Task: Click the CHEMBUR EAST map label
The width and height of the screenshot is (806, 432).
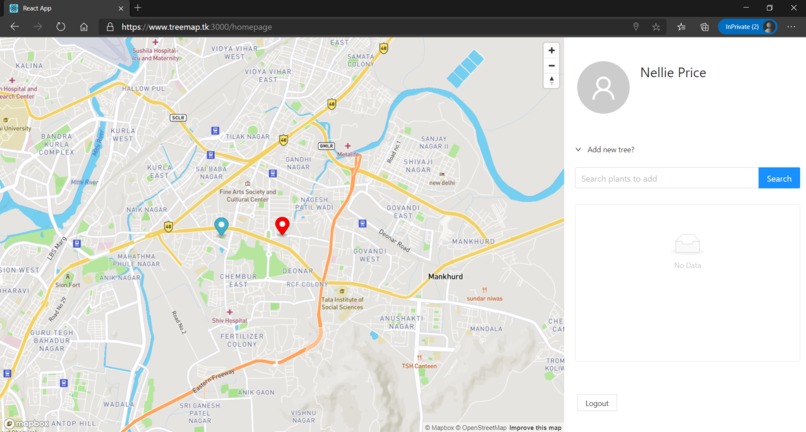Action: pos(238,280)
